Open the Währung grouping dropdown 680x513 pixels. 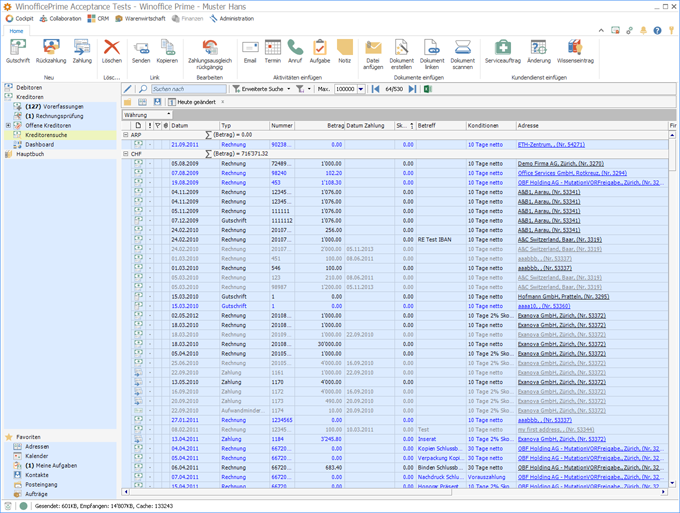[x=169, y=114]
